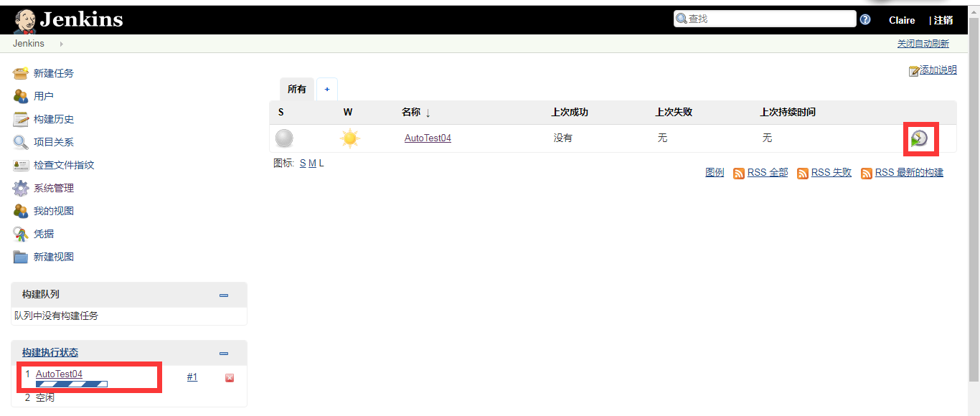Click the RSS 失败 feed icon
Image resolution: width=980 pixels, height=416 pixels.
(803, 174)
